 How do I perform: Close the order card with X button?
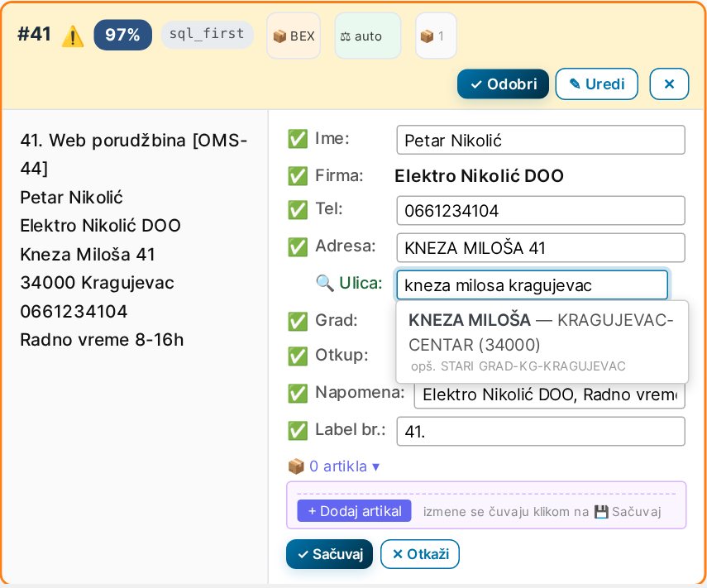669,84
